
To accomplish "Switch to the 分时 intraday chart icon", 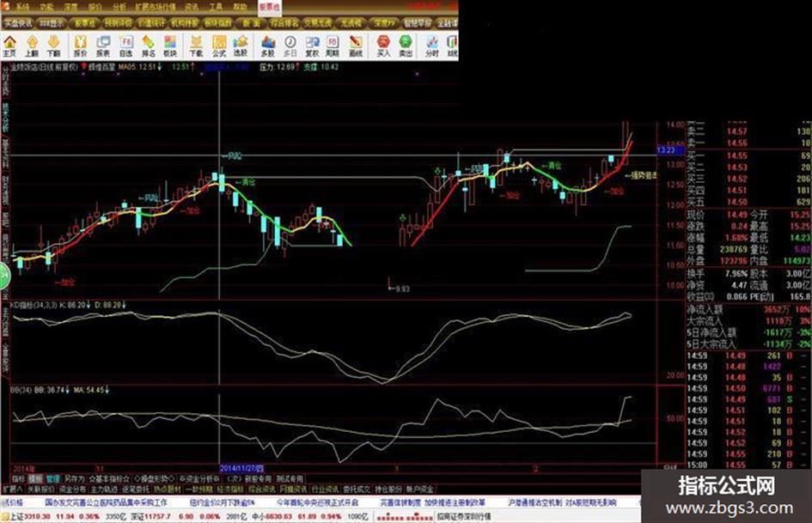I will 432,46.
